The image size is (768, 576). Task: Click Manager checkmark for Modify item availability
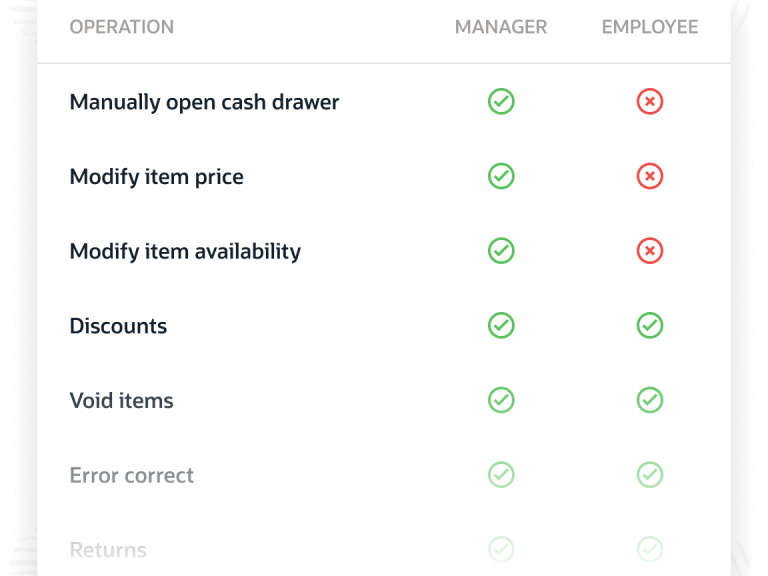[x=501, y=251]
